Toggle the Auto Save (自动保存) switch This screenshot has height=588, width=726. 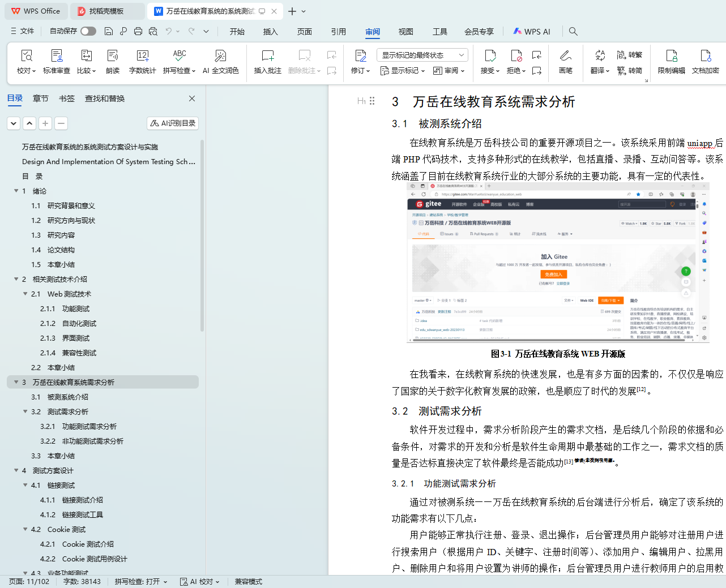coord(88,31)
